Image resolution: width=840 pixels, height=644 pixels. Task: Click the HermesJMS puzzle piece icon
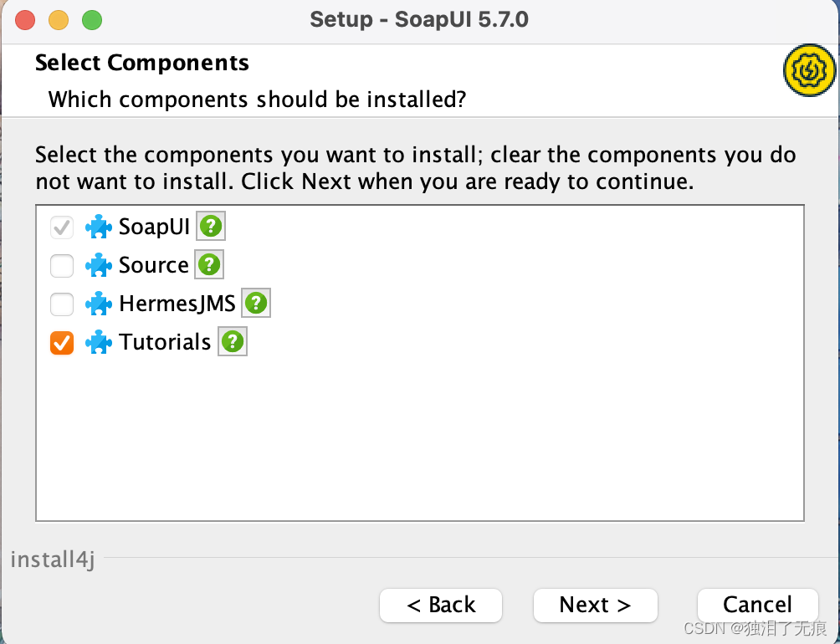99,304
